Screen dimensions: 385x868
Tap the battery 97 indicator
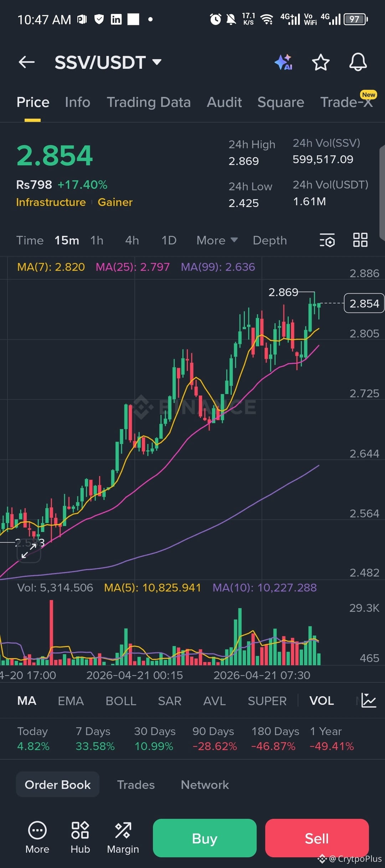(x=355, y=19)
